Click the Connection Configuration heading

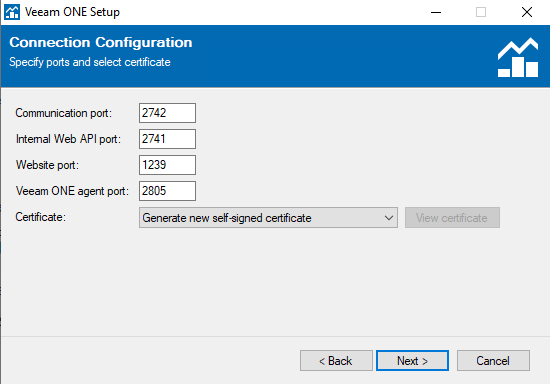[x=101, y=42]
